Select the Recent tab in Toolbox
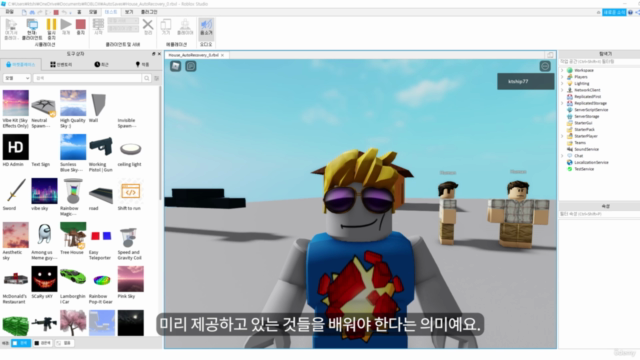This screenshot has width=640, height=360. 102,64
